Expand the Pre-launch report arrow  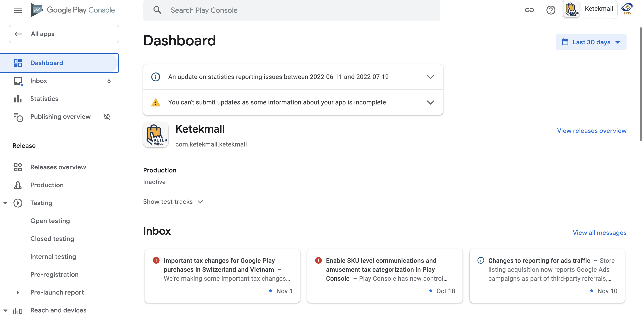click(x=18, y=293)
